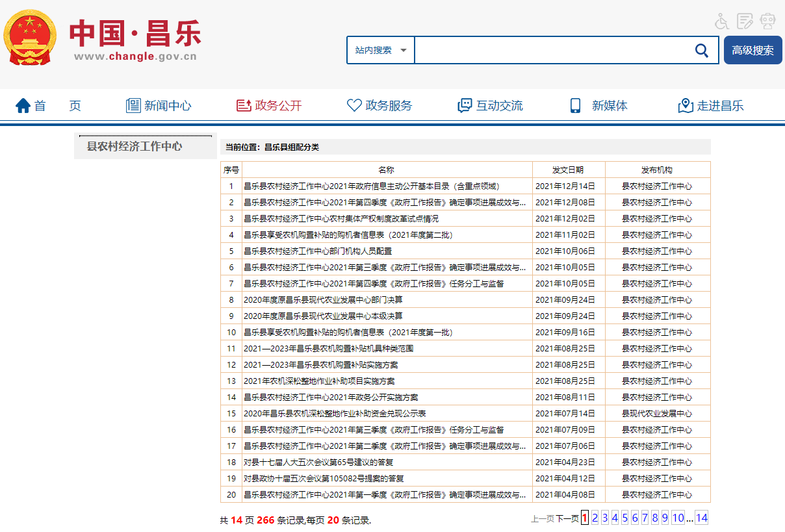Screen dimensions: 785x532
Task: Open 互动交流 chat bubble icon
Action: (x=465, y=106)
